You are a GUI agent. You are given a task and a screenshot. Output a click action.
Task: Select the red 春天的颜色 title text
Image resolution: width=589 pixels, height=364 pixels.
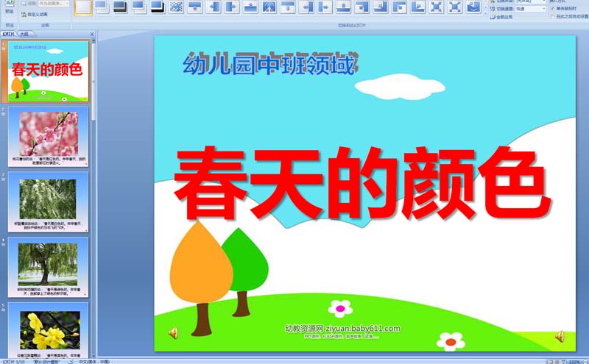click(362, 184)
